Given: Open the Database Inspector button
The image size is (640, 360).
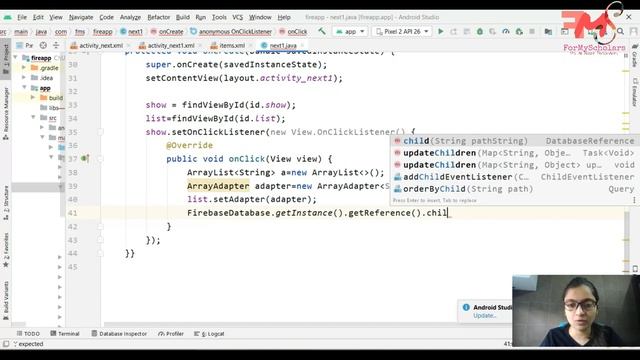Looking at the screenshot, I should pos(119,333).
